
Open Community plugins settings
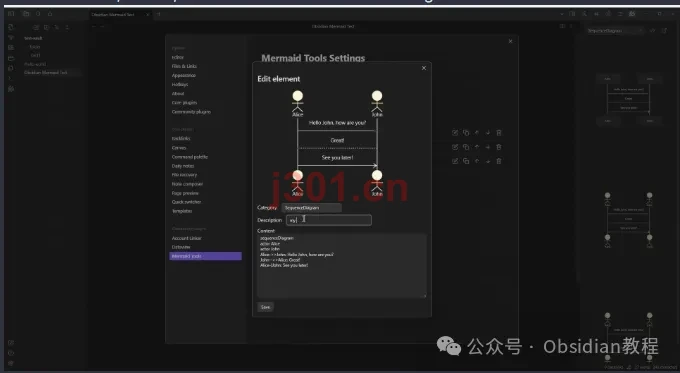[x=191, y=112]
